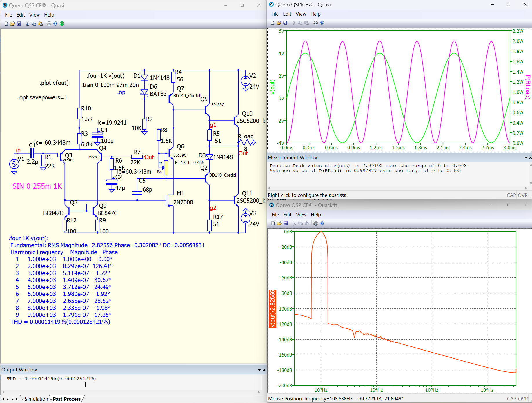Screen dimensions: 532x403
Task: Click Peak to Peak value measurement line
Action: pos(368,166)
